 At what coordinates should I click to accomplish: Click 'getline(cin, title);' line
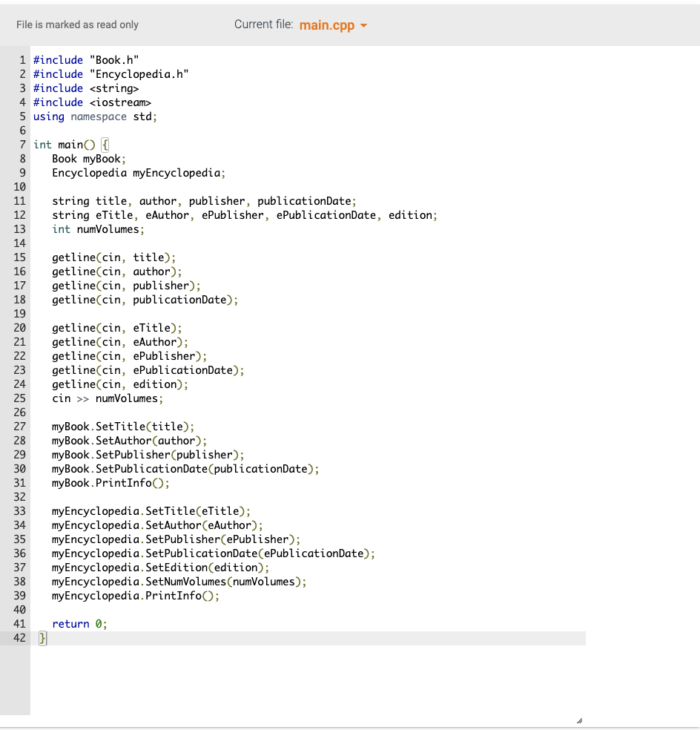point(114,257)
